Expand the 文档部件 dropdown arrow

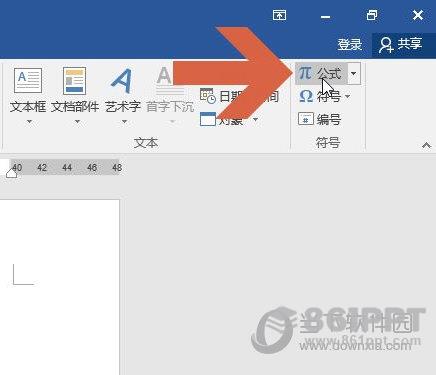pyautogui.click(x=77, y=122)
